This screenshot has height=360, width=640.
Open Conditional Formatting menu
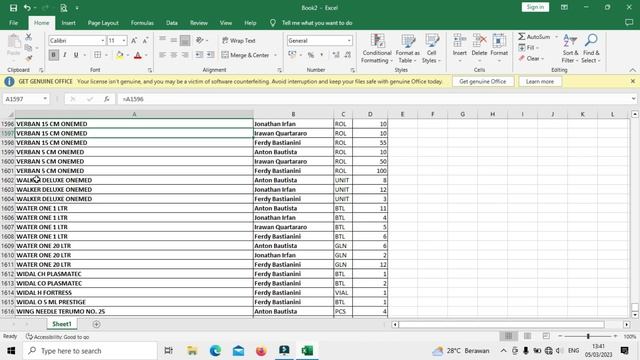click(377, 49)
